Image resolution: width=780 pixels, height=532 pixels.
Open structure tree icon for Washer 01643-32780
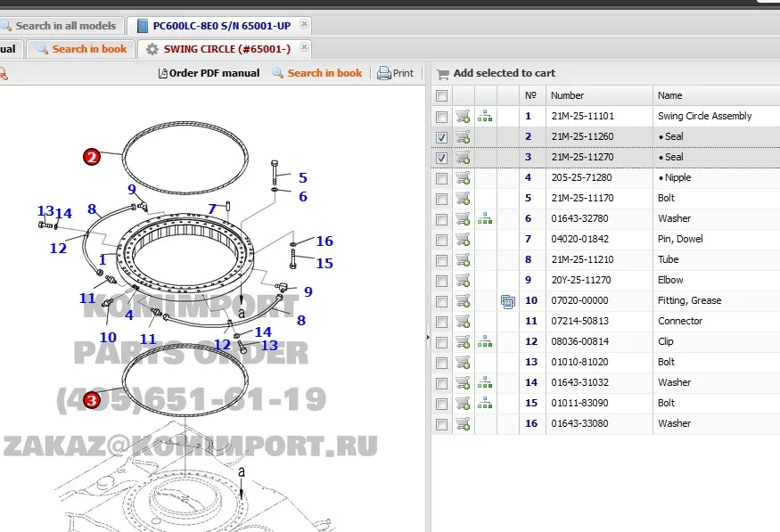(x=485, y=218)
